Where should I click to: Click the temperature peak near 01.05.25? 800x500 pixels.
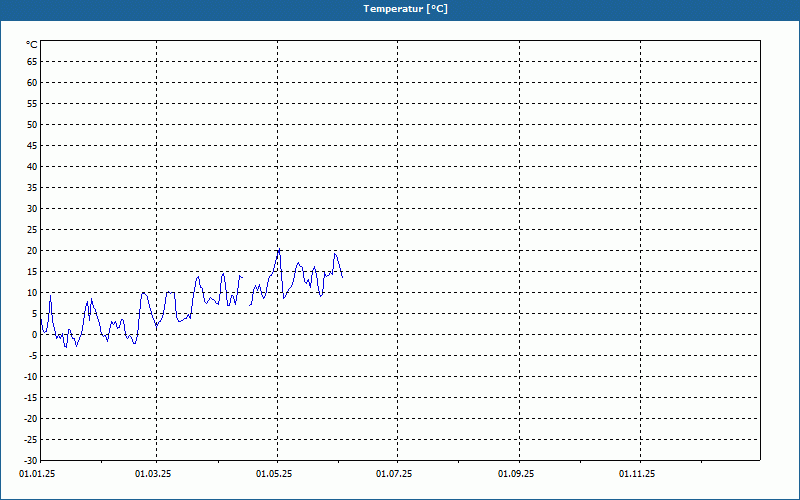click(x=279, y=249)
